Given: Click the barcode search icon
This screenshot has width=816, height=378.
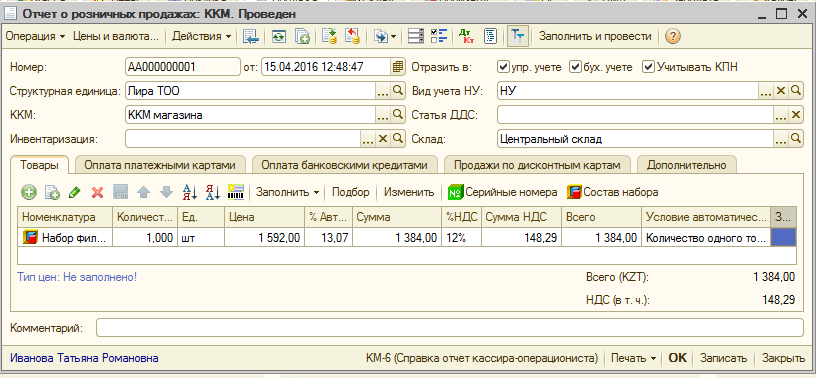Looking at the screenshot, I should [236, 192].
